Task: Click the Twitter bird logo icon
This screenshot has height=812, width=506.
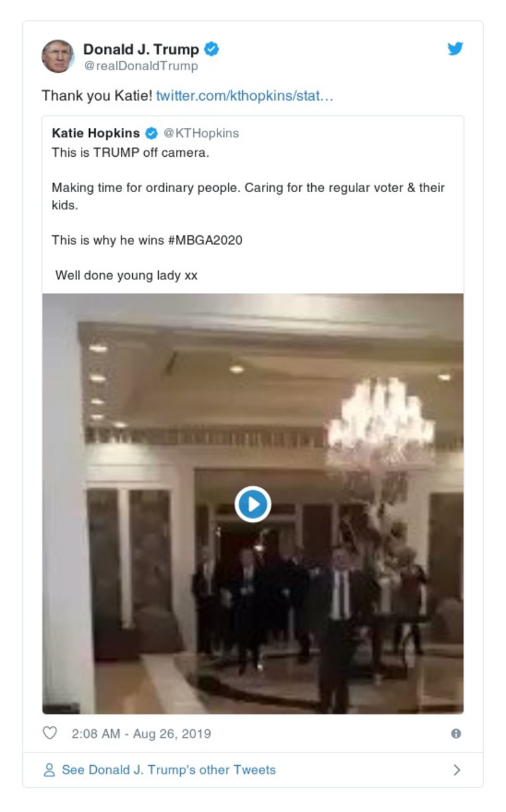Action: click(455, 49)
